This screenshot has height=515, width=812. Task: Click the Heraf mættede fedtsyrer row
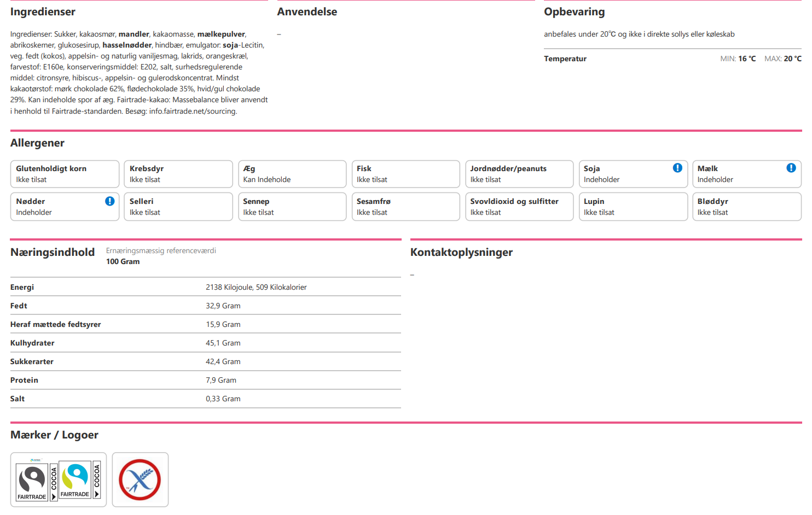click(205, 324)
